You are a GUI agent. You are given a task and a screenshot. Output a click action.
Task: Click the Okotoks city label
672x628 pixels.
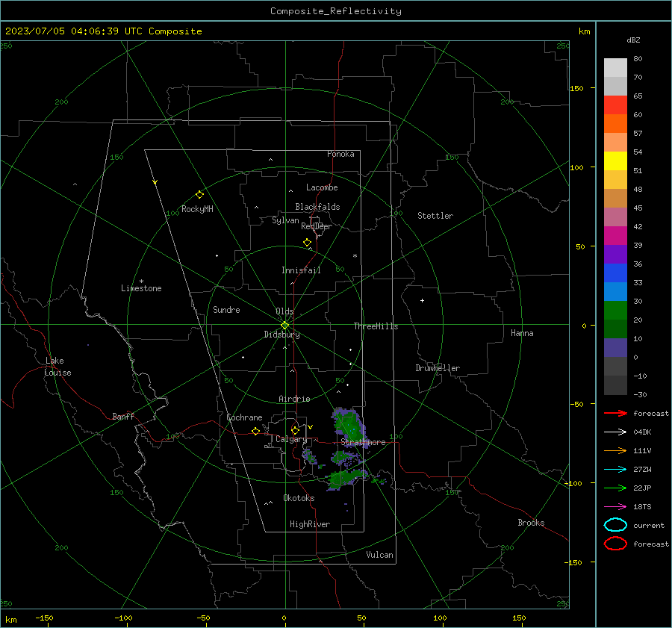pos(299,498)
